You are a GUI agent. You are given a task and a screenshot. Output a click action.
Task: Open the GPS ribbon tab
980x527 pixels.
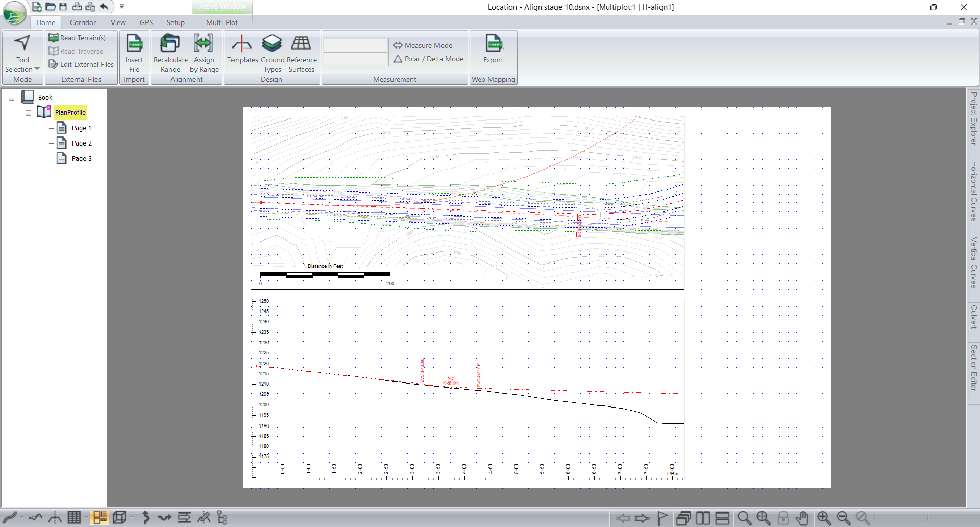tap(146, 22)
